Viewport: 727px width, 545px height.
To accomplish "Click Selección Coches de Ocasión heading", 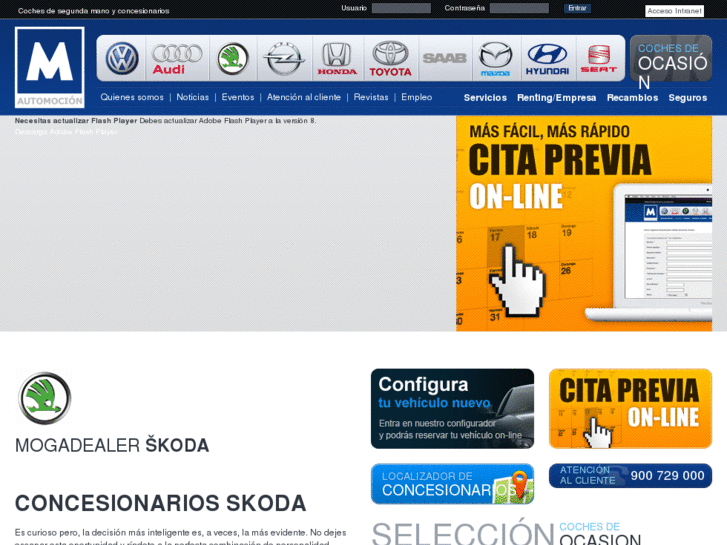I will [506, 532].
